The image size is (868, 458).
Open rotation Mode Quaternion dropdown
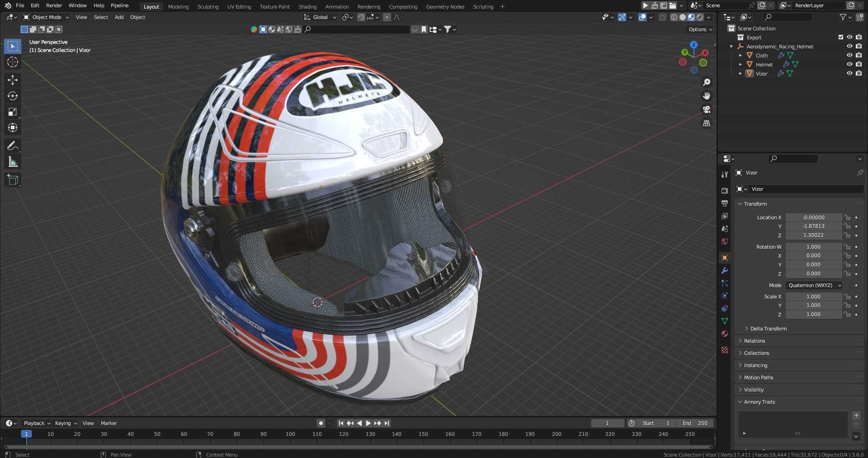814,285
